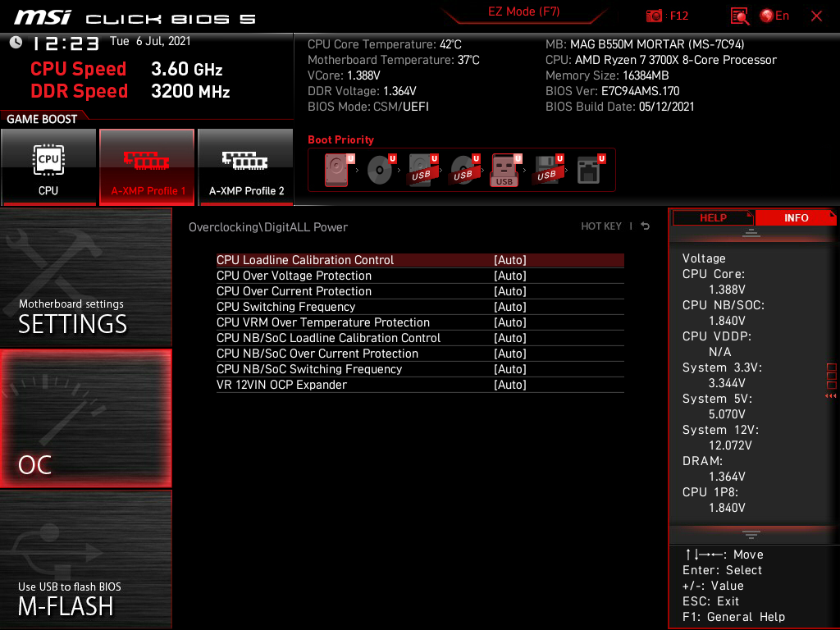Open the BIOS search magnifier icon
This screenshot has height=630, width=840.
click(x=739, y=16)
